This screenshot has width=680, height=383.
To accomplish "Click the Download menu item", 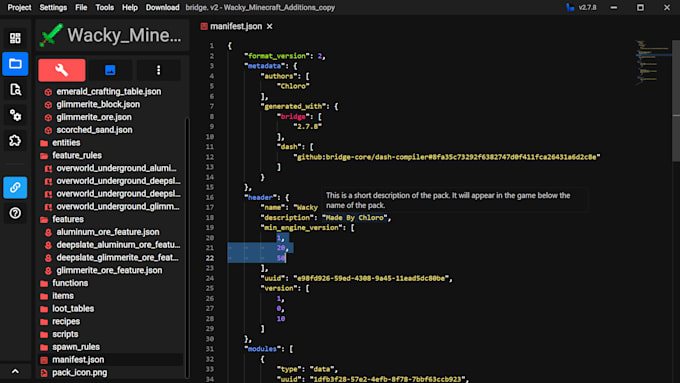I will tap(163, 7).
